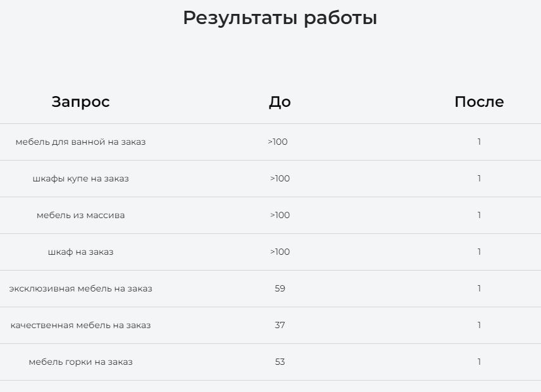This screenshot has height=392, width=541.
Task: Click the "До" value 59
Action: pyautogui.click(x=280, y=288)
